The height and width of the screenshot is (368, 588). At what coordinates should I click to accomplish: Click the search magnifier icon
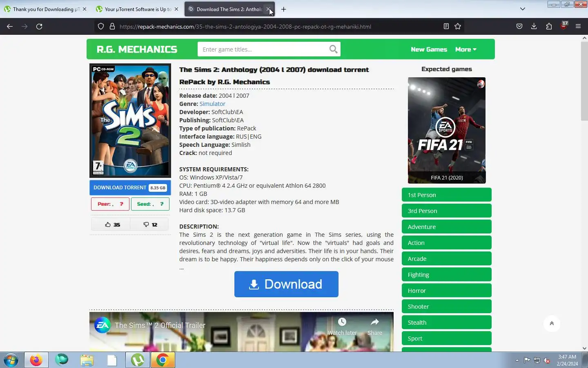click(333, 49)
